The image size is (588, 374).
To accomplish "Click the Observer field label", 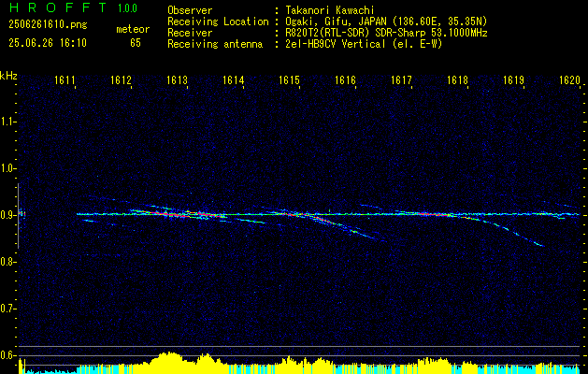I will point(190,10).
